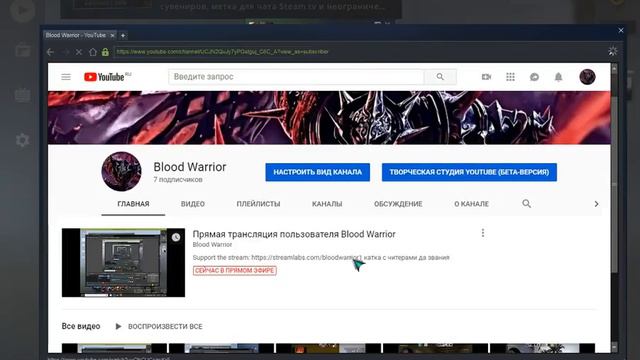
Task: Click the channel search magnifier icon
Action: point(527,203)
